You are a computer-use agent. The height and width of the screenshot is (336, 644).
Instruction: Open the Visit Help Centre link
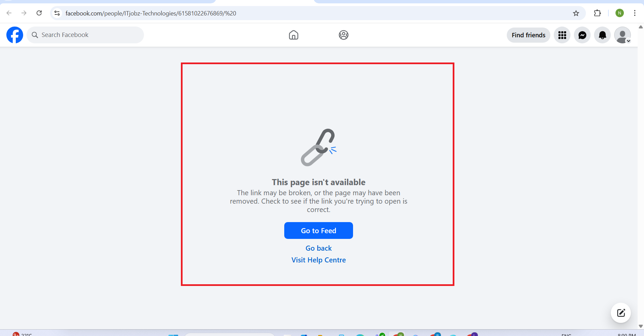318,260
